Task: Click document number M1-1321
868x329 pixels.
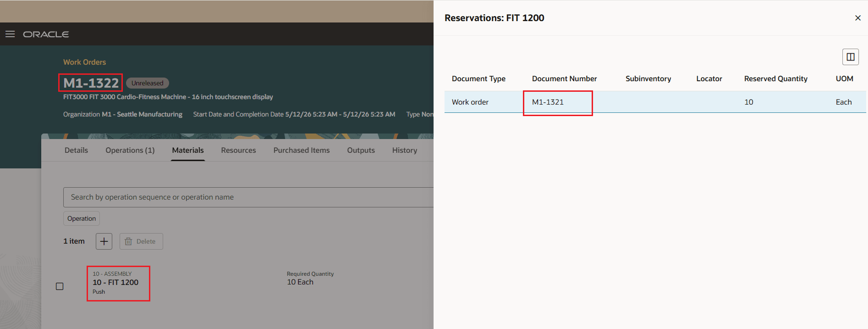Action: coord(548,102)
